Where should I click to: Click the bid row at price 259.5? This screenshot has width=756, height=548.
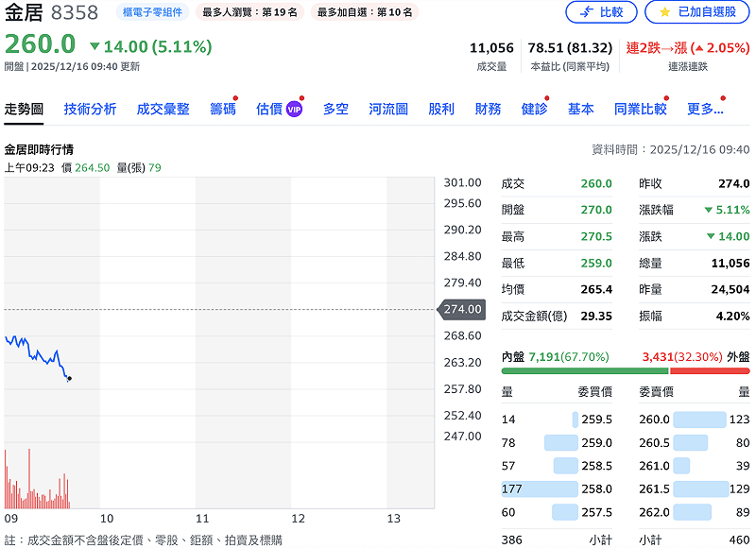click(x=557, y=420)
